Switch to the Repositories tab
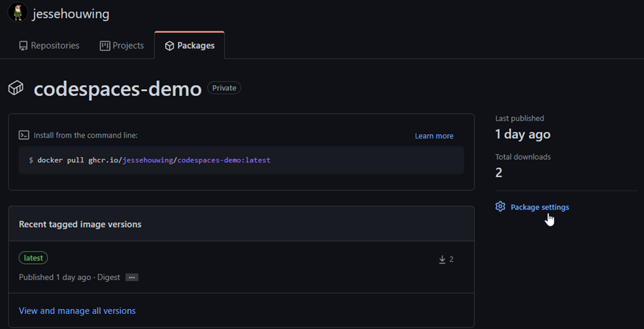644x329 pixels. (x=49, y=46)
